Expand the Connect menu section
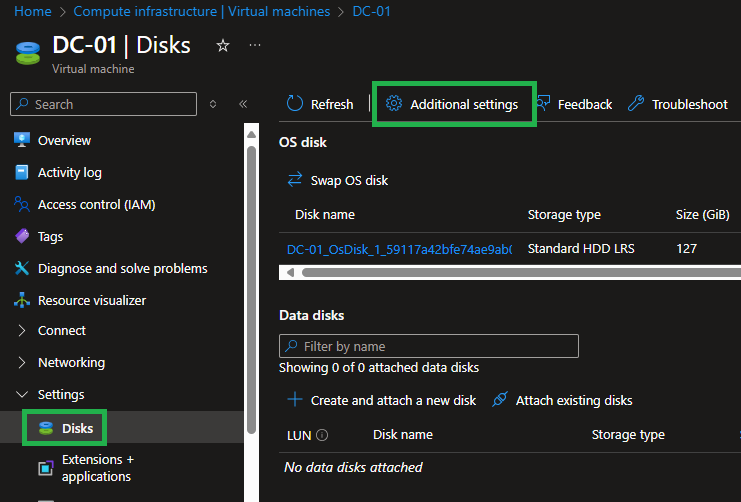This screenshot has height=502, width=741. [x=22, y=331]
